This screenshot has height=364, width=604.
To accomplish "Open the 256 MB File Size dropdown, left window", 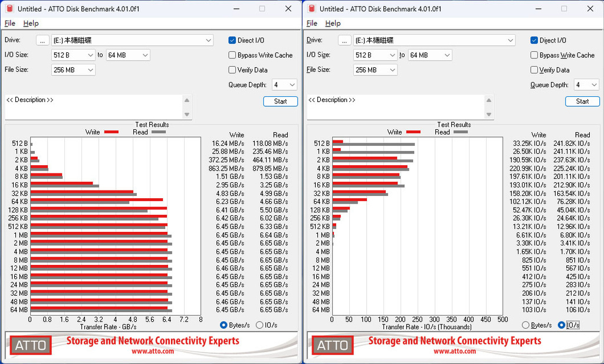I will (73, 70).
